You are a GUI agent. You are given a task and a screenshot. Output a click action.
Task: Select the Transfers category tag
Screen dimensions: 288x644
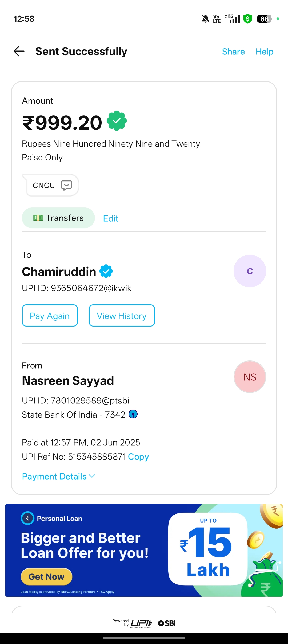click(58, 218)
